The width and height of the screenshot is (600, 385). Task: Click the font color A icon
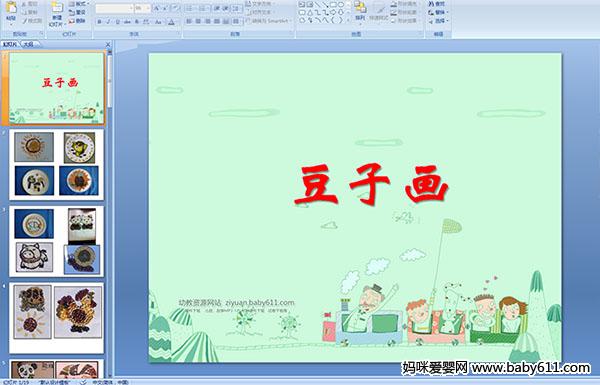(171, 22)
